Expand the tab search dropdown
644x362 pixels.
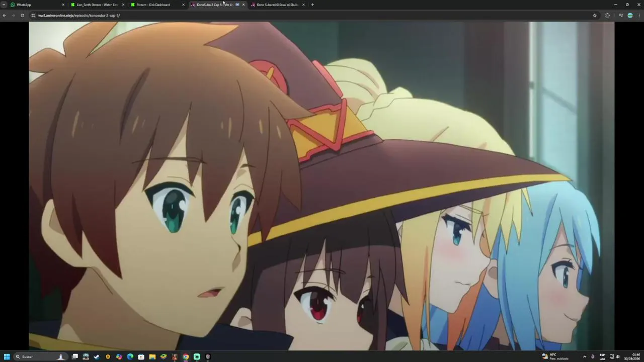pos(4,5)
